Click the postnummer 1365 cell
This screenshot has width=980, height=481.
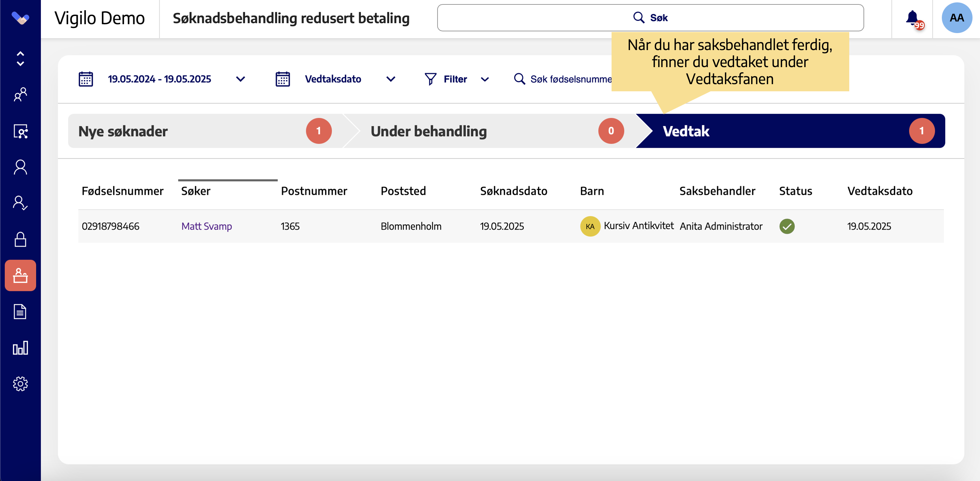coord(290,227)
